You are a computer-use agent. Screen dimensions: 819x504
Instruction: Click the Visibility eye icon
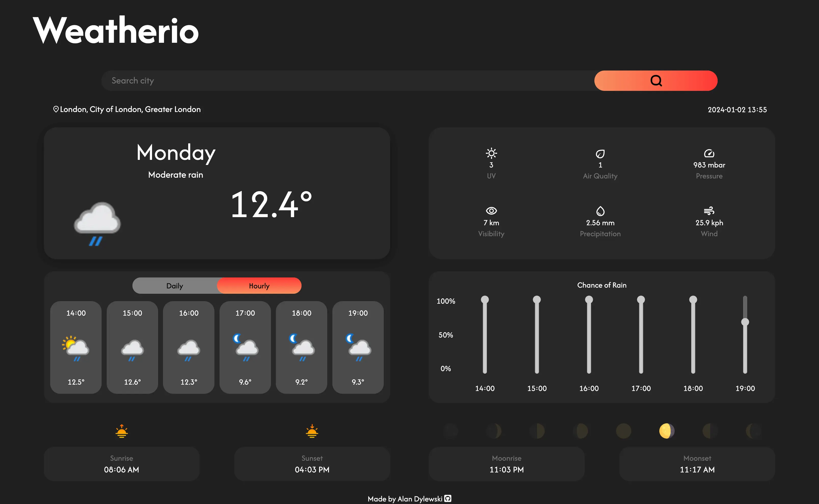tap(491, 211)
